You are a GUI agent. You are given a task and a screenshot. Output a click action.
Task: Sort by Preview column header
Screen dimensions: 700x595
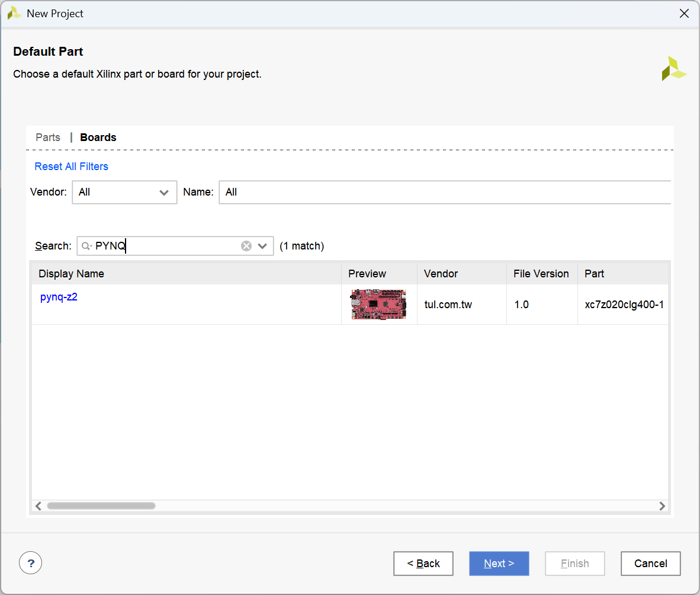click(x=379, y=273)
